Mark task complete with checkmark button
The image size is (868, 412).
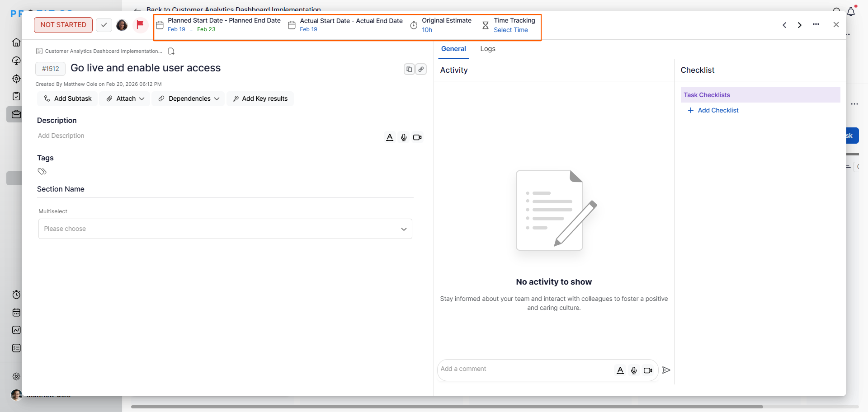pyautogui.click(x=104, y=25)
